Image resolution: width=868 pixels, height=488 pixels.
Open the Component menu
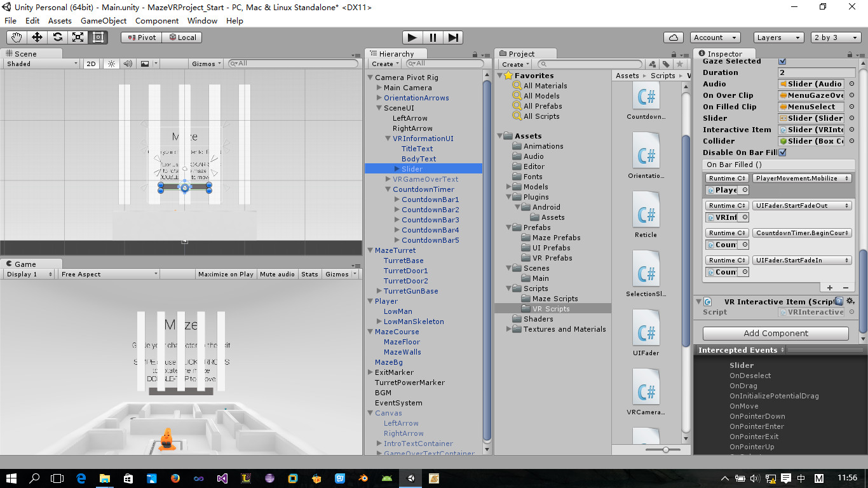pyautogui.click(x=157, y=20)
